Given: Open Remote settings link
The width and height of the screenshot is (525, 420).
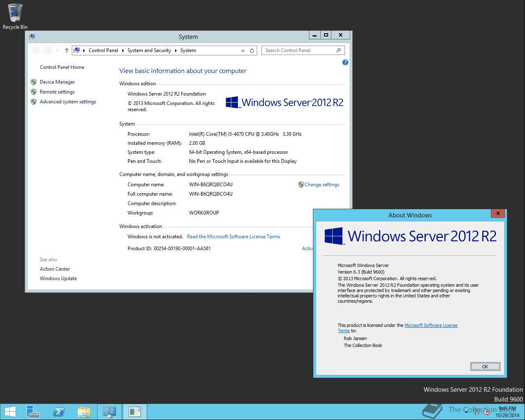Looking at the screenshot, I should (57, 92).
